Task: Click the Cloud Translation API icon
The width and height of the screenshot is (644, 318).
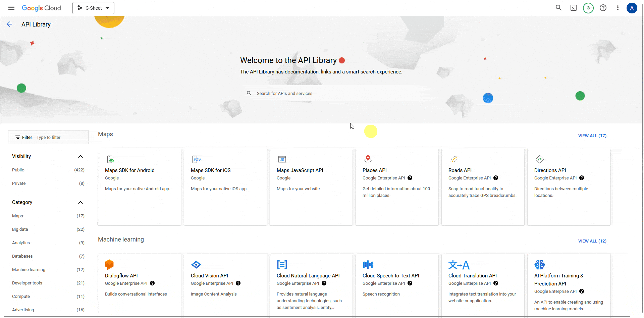Action: [x=459, y=265]
